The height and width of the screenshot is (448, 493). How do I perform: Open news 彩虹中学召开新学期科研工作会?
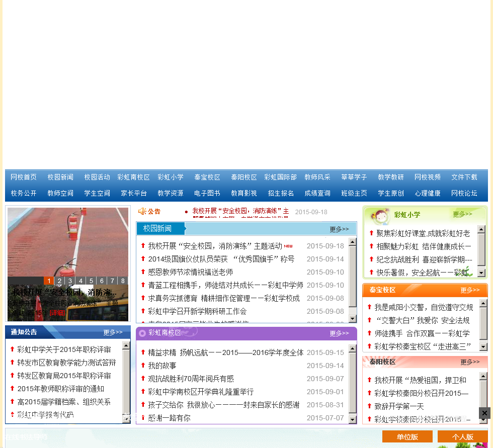(197, 311)
